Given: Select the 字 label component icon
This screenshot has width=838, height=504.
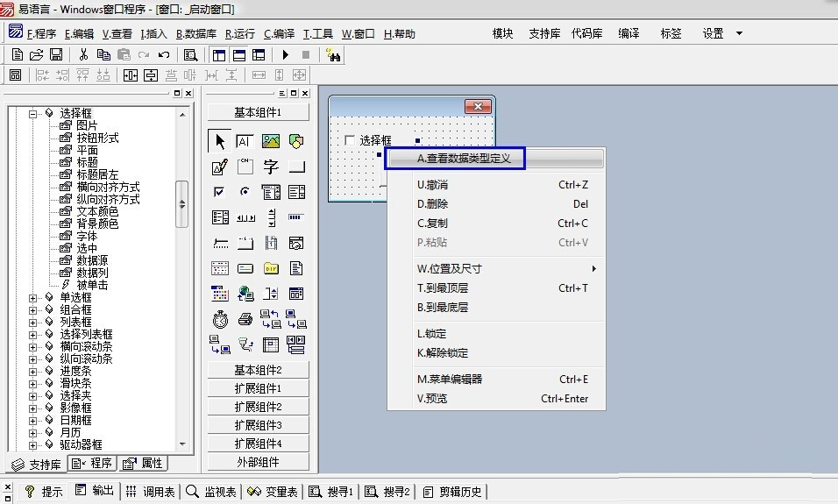Looking at the screenshot, I should click(271, 167).
